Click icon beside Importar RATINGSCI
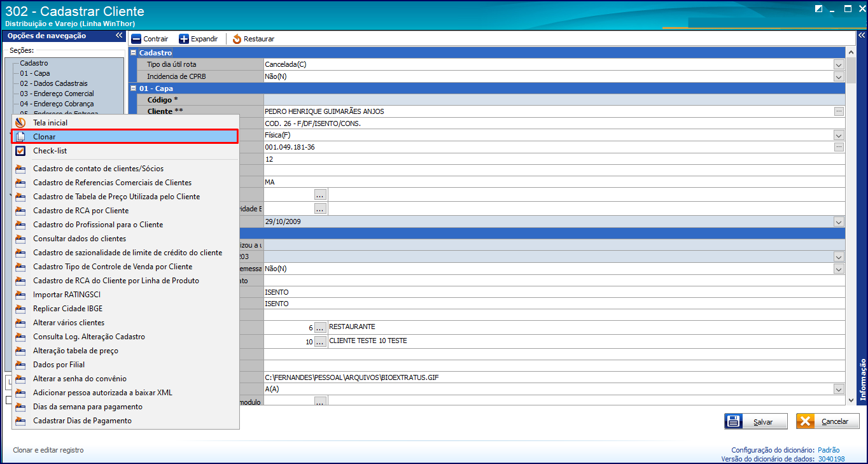Image resolution: width=868 pixels, height=464 pixels. click(x=20, y=295)
